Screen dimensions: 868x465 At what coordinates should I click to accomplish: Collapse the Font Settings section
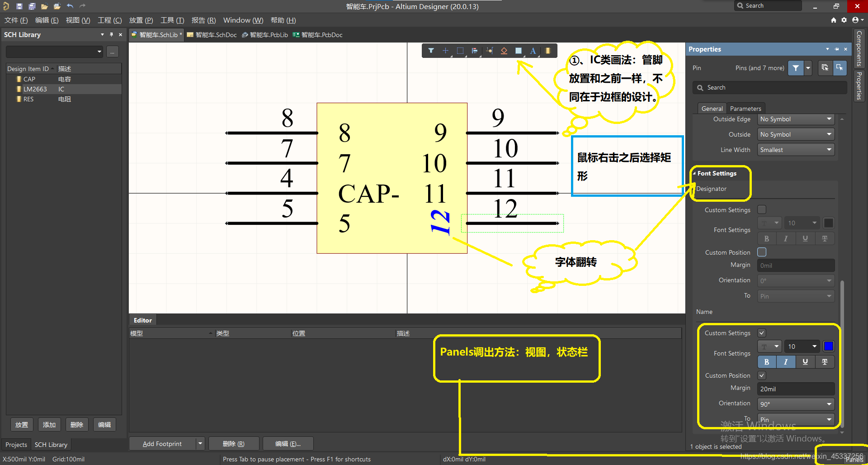(x=694, y=173)
